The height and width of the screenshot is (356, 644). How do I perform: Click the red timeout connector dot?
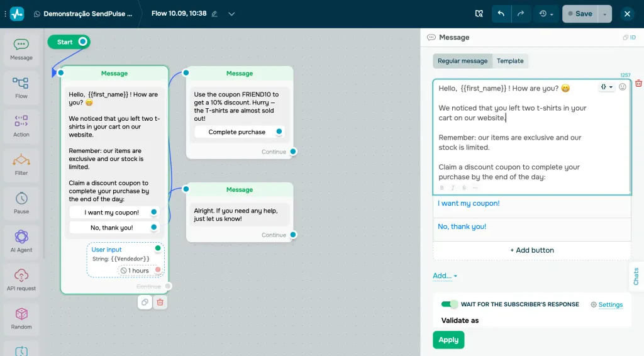pos(158,270)
